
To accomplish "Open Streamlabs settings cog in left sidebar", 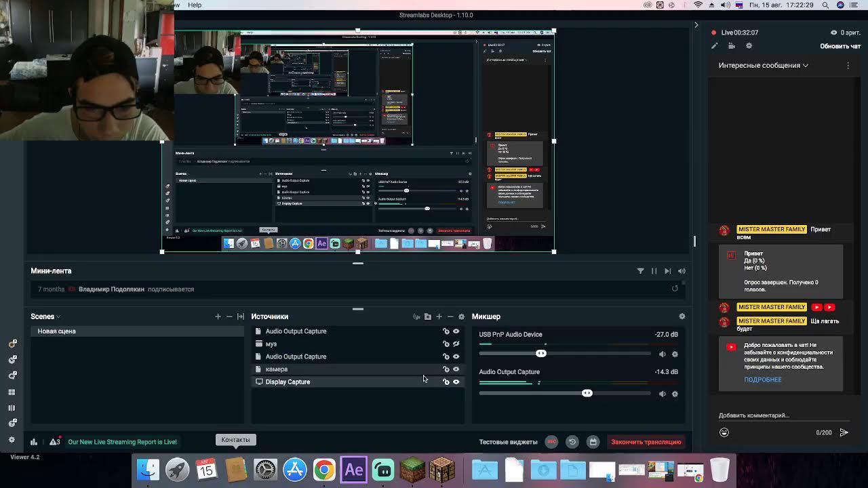I will (x=12, y=439).
